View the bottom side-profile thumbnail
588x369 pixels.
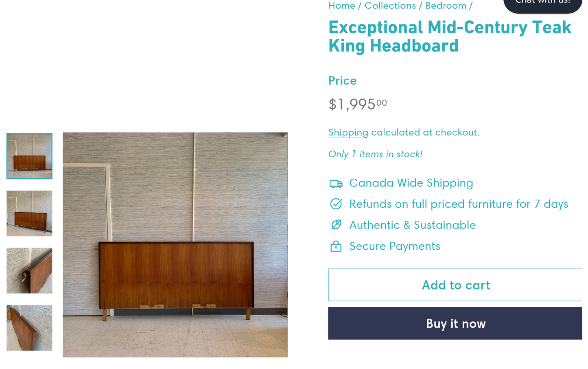tap(29, 327)
